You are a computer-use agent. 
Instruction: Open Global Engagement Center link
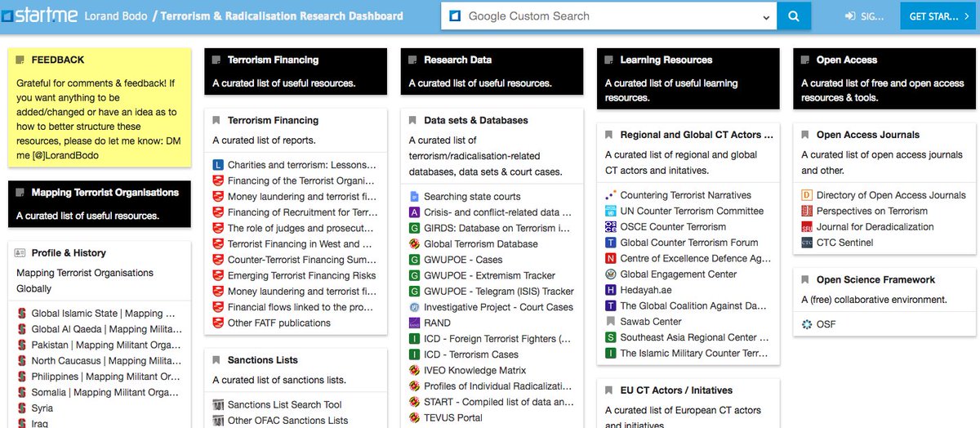pos(679,274)
